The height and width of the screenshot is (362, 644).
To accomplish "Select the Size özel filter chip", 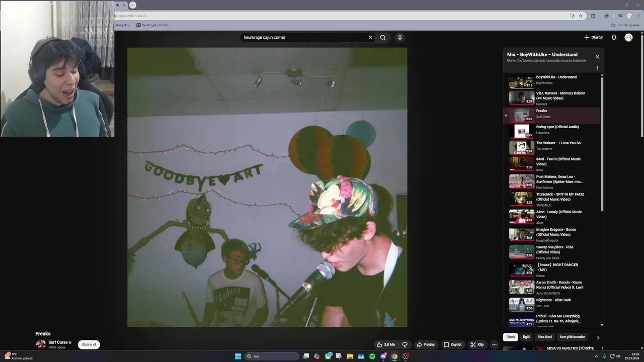I will pos(545,337).
